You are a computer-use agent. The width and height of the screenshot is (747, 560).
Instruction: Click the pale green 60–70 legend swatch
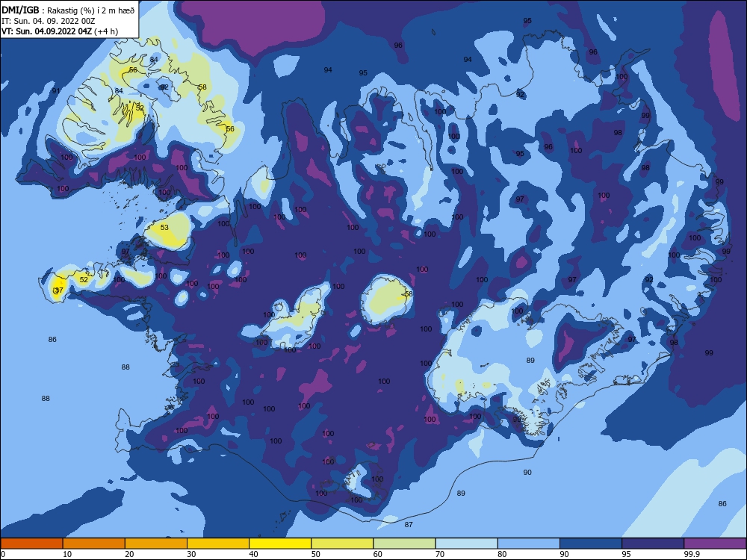coord(404,544)
